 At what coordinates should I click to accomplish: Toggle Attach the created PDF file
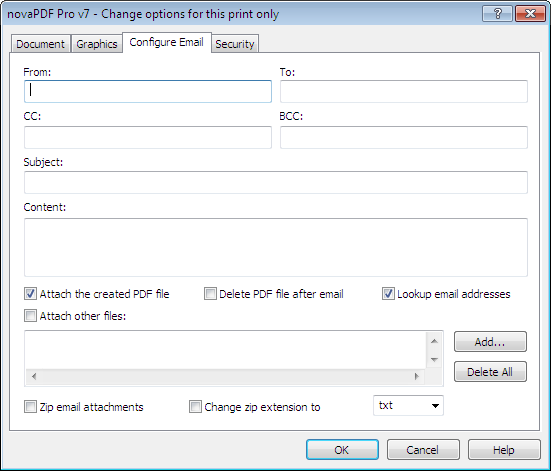click(30, 293)
